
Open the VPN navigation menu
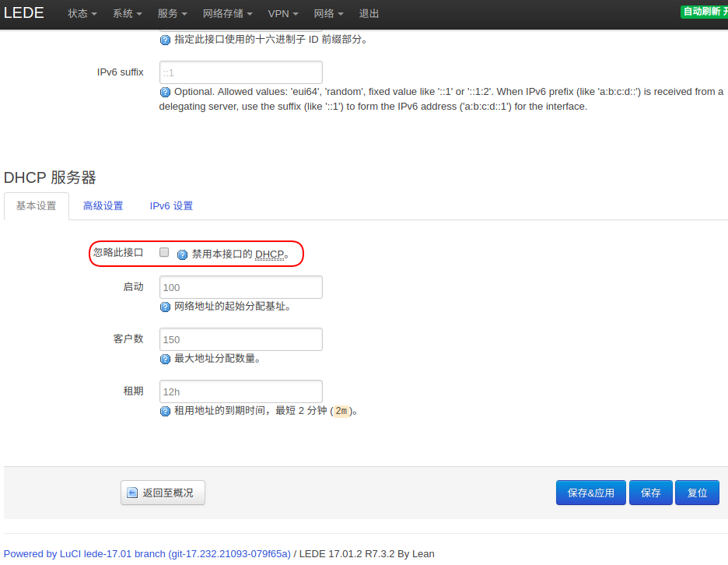click(x=283, y=14)
